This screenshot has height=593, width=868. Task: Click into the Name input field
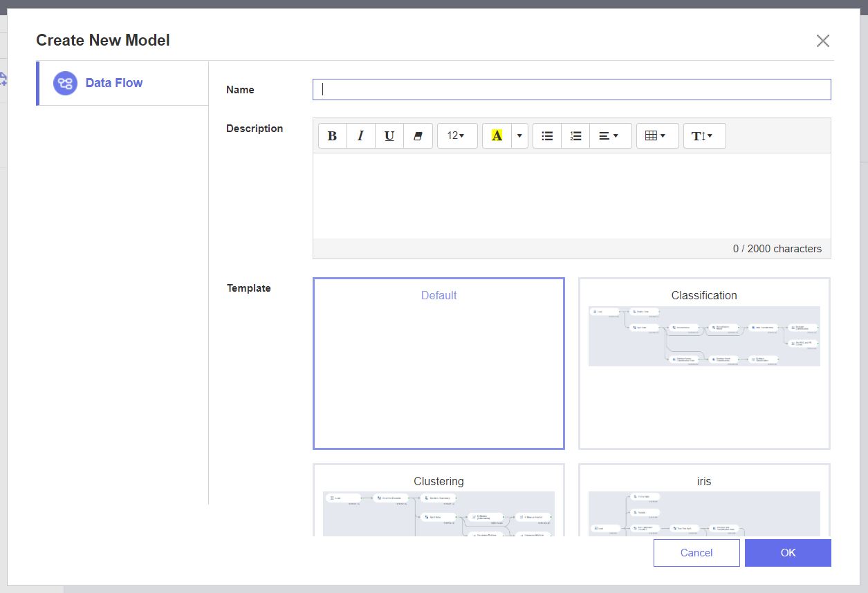571,89
